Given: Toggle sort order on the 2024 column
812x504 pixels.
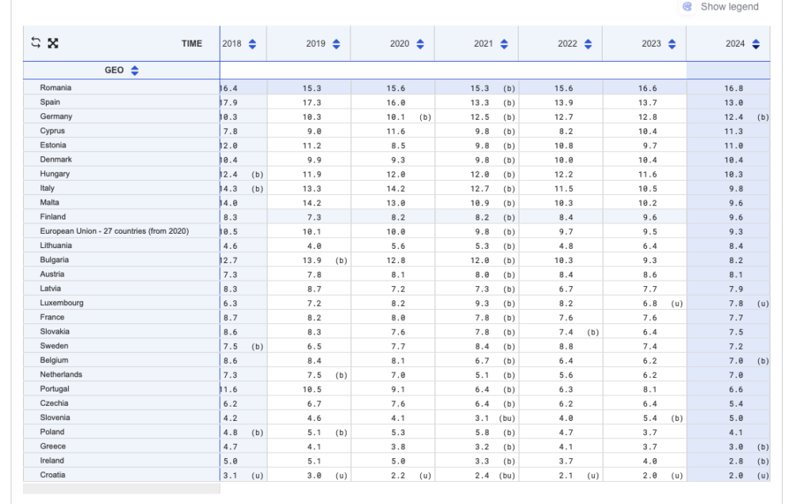Looking at the screenshot, I should (756, 44).
